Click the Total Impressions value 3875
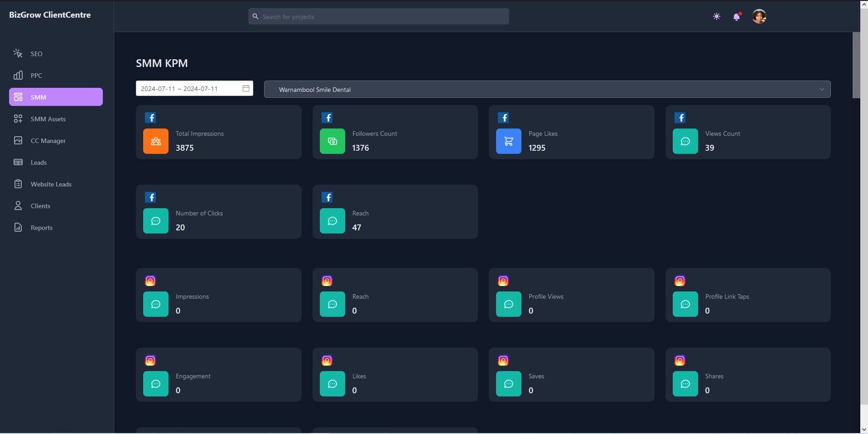 click(x=185, y=148)
